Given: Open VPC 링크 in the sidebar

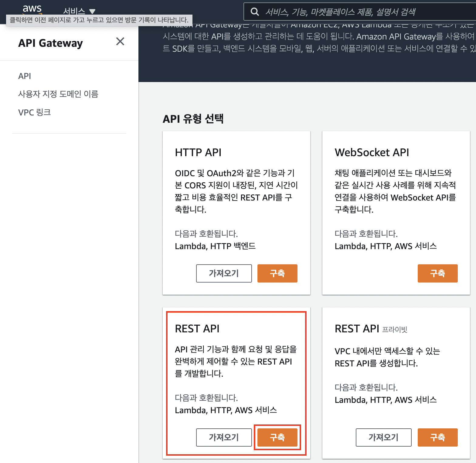Looking at the screenshot, I should [34, 112].
